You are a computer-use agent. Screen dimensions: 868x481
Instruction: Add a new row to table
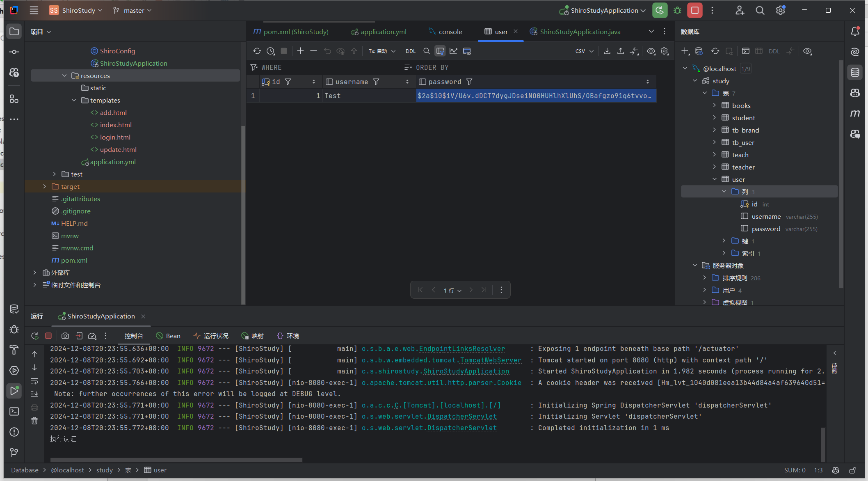click(300, 51)
